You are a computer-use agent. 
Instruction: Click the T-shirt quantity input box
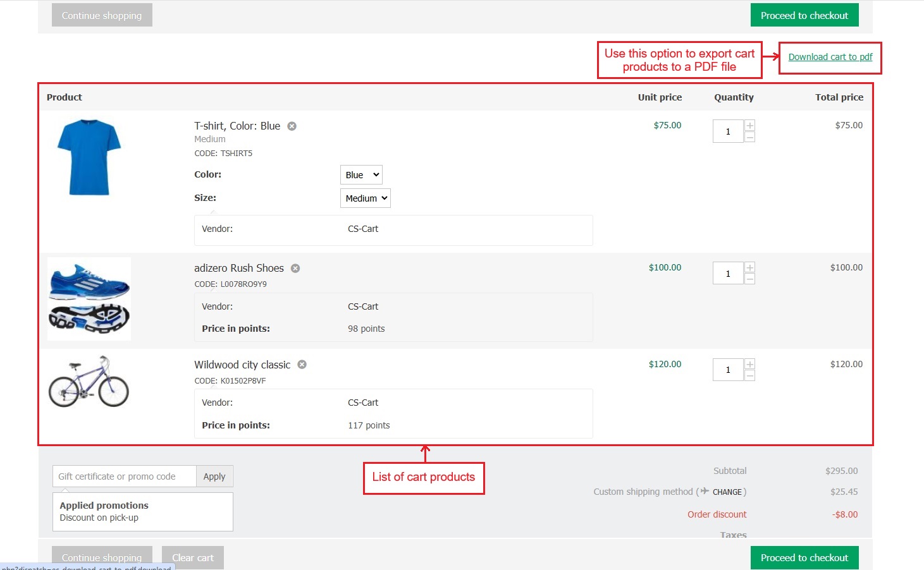pyautogui.click(x=728, y=131)
